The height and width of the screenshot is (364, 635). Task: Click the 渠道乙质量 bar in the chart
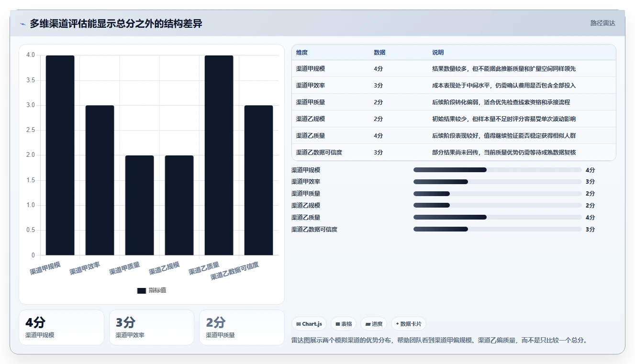click(219, 155)
